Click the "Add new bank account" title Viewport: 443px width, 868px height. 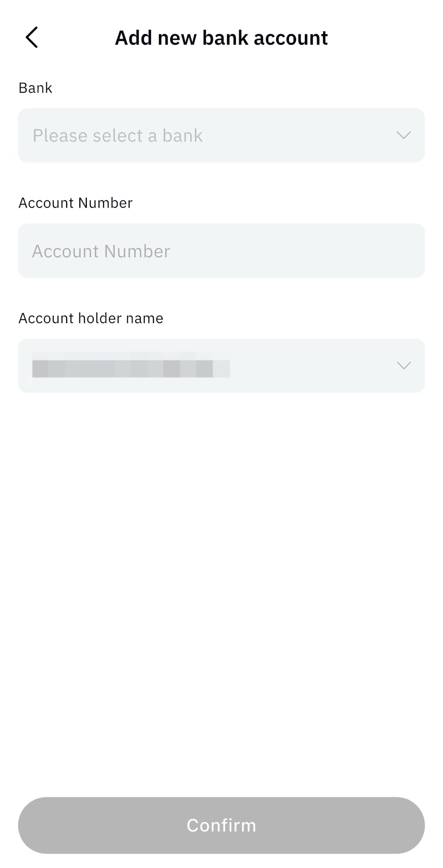click(x=221, y=38)
